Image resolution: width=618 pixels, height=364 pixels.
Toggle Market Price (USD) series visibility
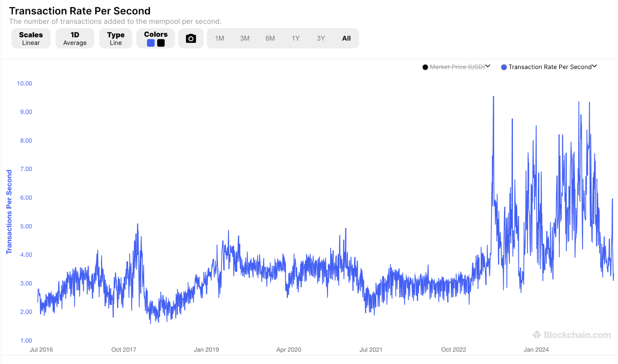[x=457, y=67]
